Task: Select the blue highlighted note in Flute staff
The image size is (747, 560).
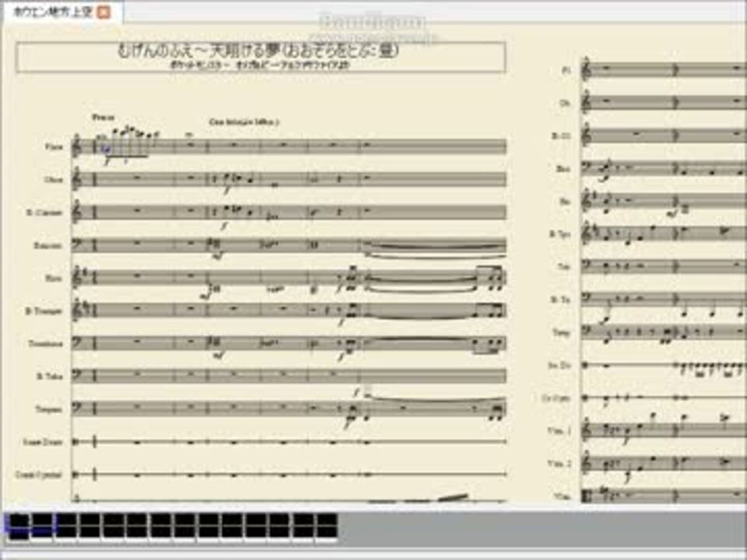Action: coord(107,150)
